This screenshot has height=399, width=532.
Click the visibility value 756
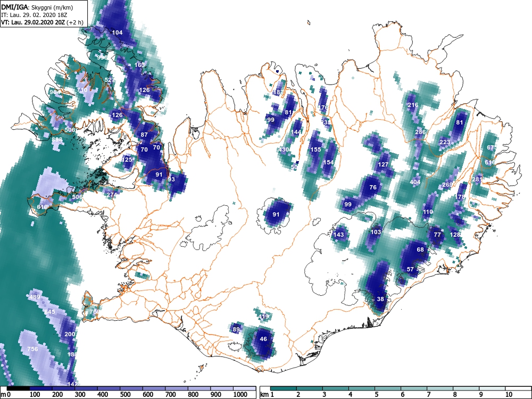tap(32, 349)
